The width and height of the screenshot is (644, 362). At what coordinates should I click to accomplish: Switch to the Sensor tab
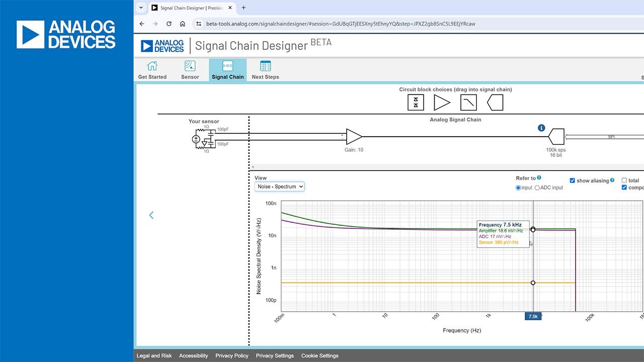tap(190, 70)
